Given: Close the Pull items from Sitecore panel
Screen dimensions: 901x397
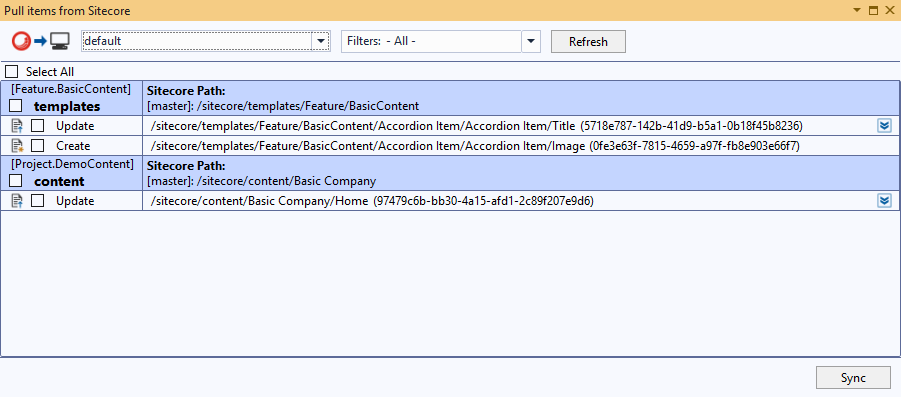Looking at the screenshot, I should point(890,10).
